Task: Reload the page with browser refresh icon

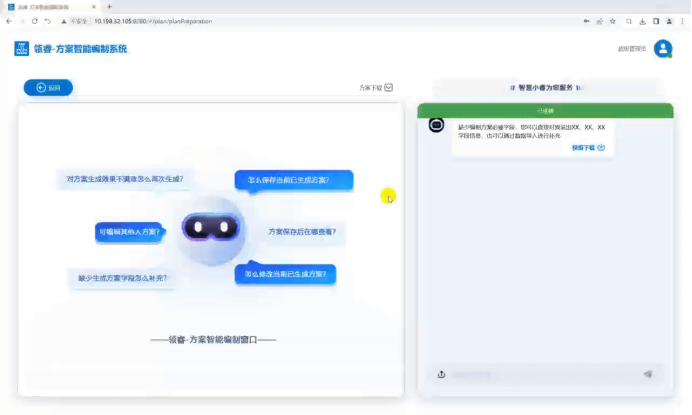Action: [x=34, y=20]
